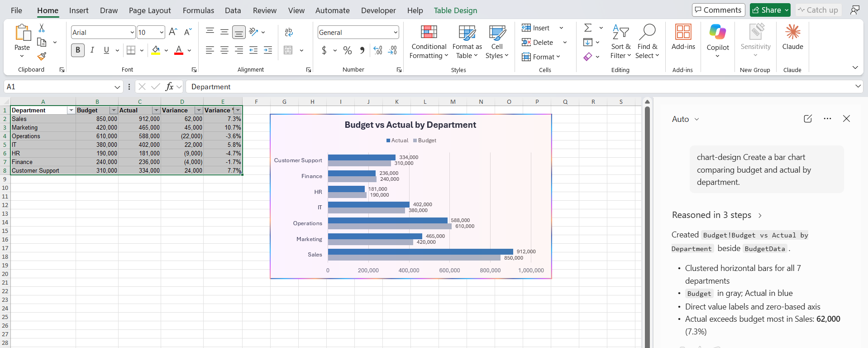
Task: Open the Claude add-in icon
Action: 793,32
